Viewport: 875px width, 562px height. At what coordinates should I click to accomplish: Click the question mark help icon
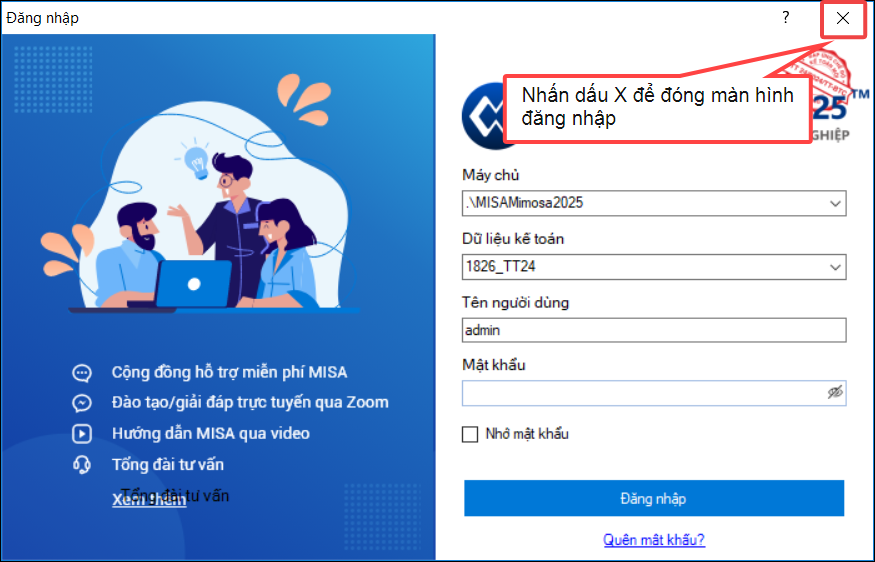[786, 18]
